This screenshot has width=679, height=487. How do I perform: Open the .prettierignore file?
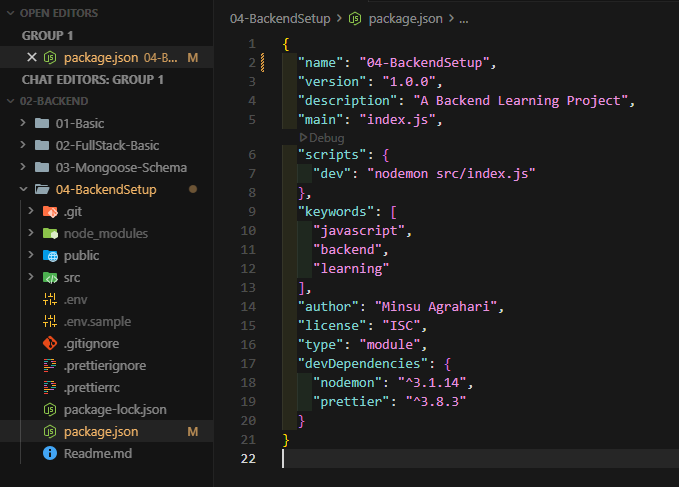click(107, 365)
